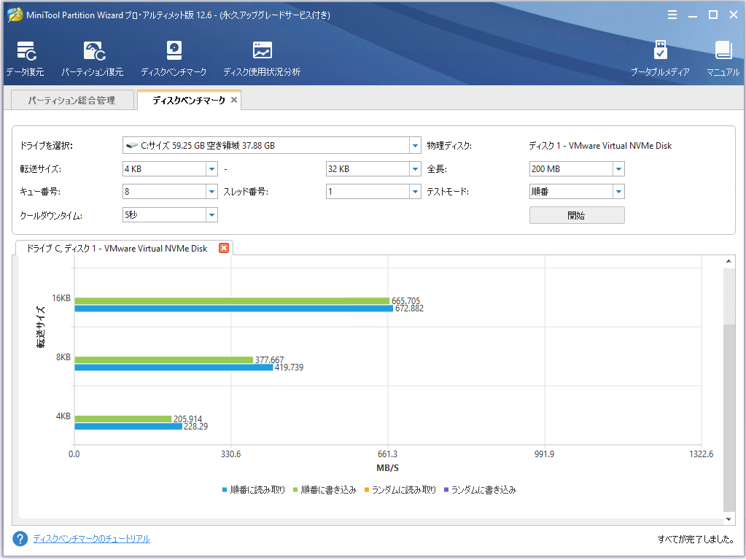Click the scroll down arrow of results panel
The image size is (746, 560).
click(728, 519)
